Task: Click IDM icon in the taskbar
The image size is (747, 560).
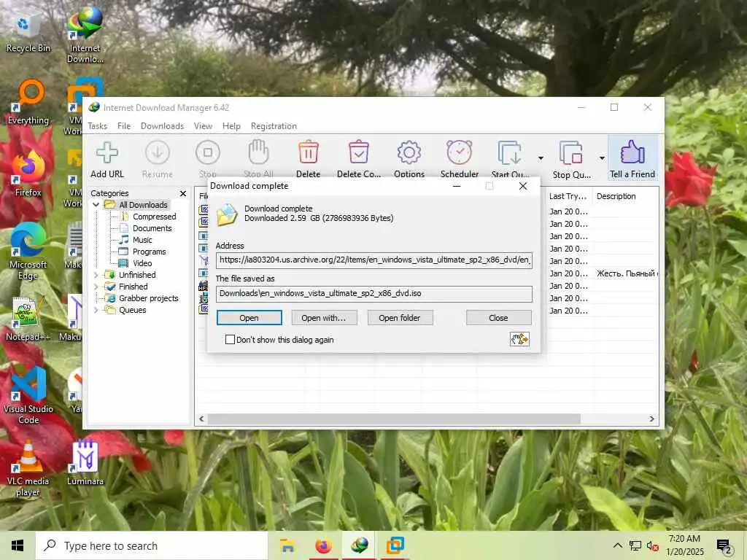Action: coord(360,545)
